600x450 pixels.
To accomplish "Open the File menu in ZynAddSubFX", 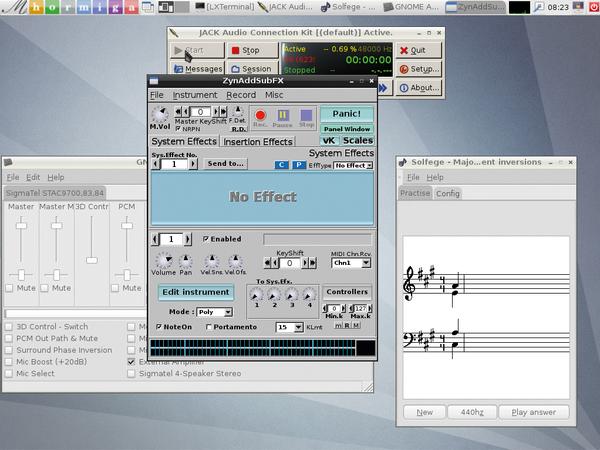I will [157, 95].
